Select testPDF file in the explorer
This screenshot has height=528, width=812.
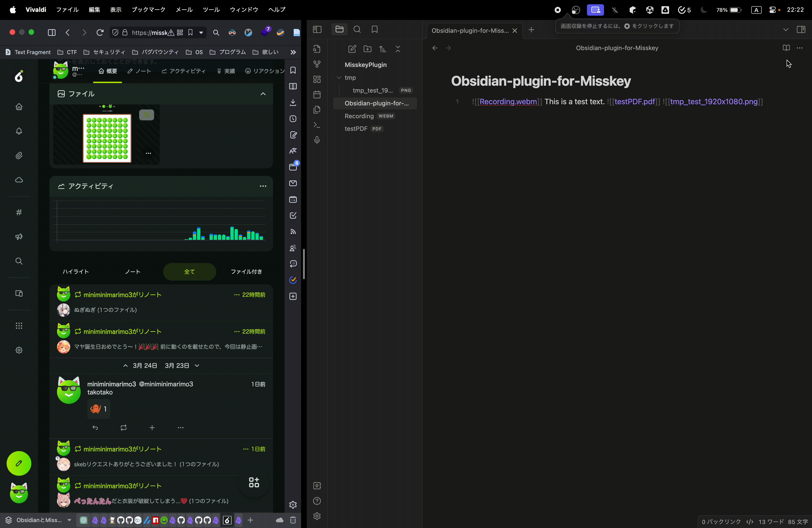[356, 129]
